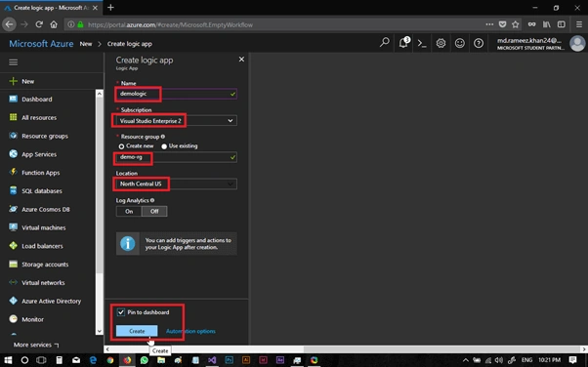The height and width of the screenshot is (367, 588).
Task: Click the horizontal scrollbar left arrow
Action: pyautogui.click(x=107, y=349)
